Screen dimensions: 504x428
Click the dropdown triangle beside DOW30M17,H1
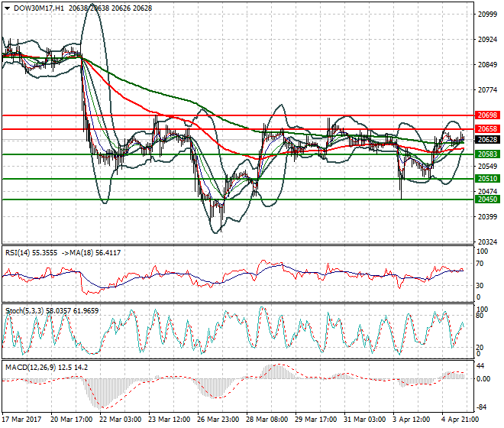point(7,8)
